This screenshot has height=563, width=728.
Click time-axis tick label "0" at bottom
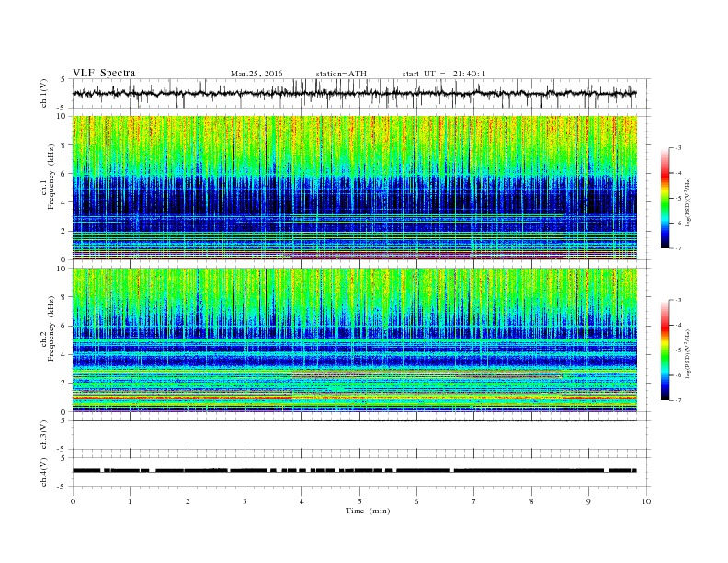point(73,501)
